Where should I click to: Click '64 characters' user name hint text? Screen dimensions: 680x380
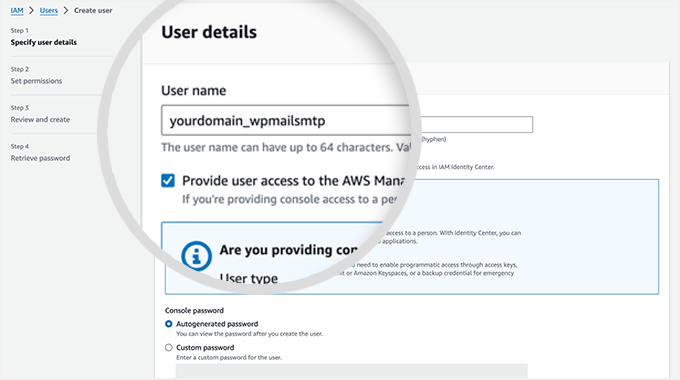286,147
